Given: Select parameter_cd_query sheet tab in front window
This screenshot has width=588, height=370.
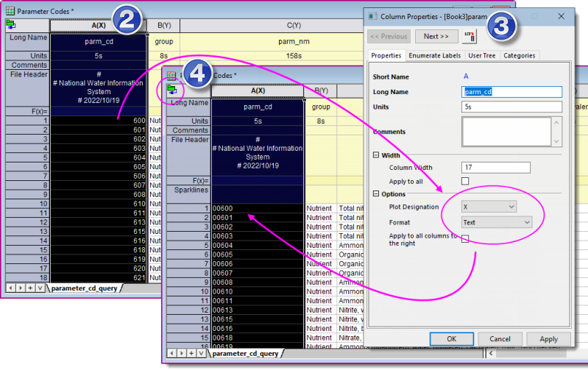Looking at the screenshot, I should 245,354.
